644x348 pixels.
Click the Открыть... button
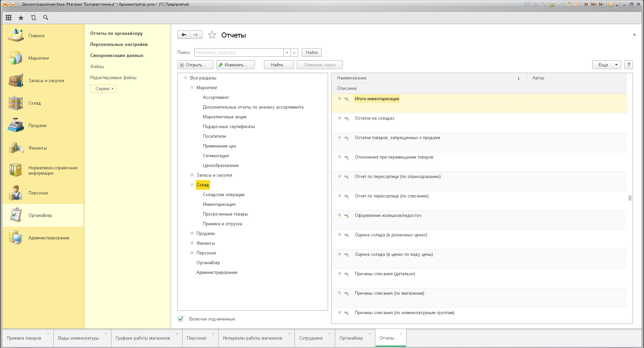point(196,65)
